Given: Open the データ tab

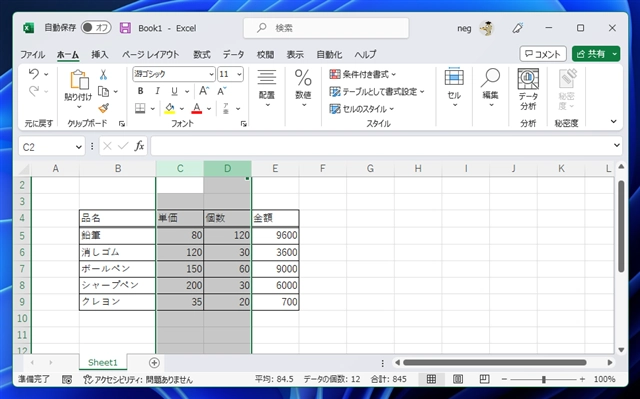Looking at the screenshot, I should [x=233, y=54].
